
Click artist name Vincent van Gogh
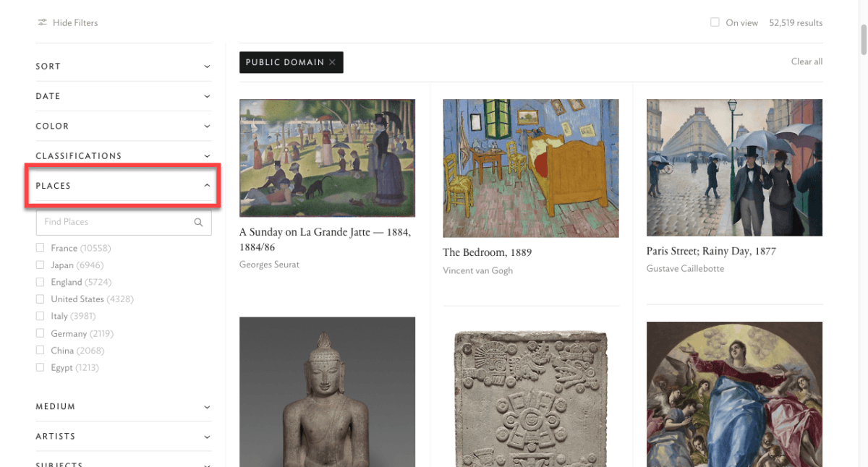click(477, 270)
